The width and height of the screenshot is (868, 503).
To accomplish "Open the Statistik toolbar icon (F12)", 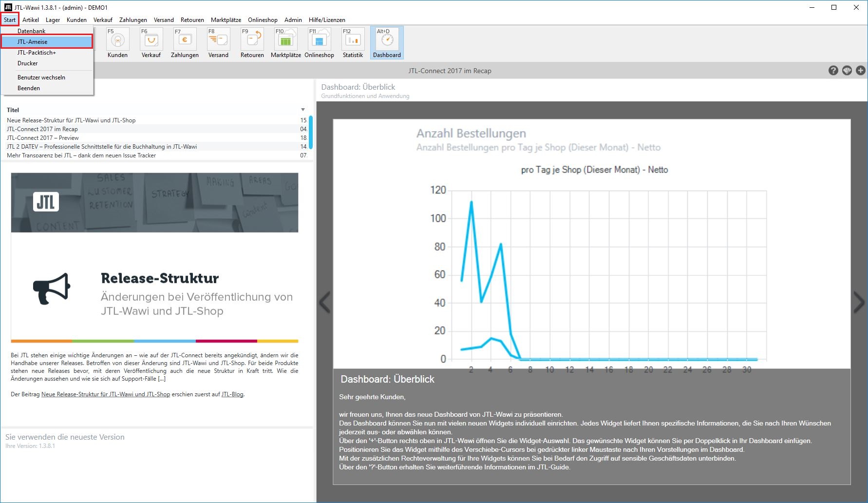I will 353,43.
